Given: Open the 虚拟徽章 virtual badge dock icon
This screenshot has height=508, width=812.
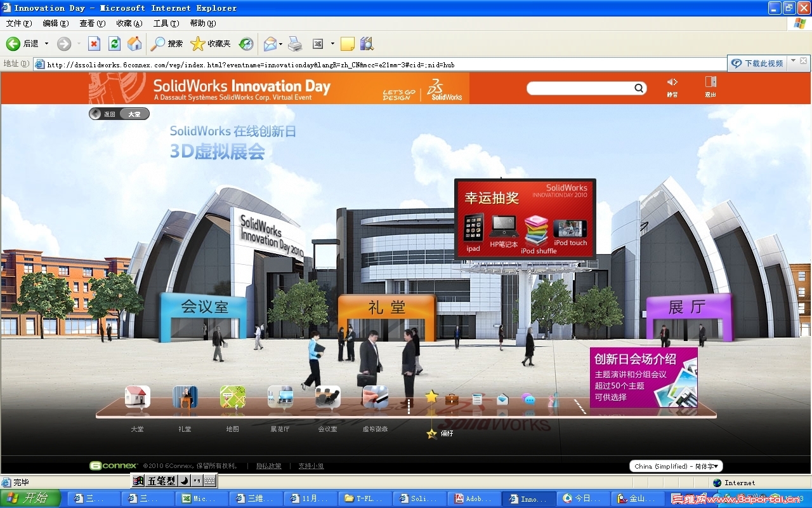Looking at the screenshot, I should click(376, 397).
